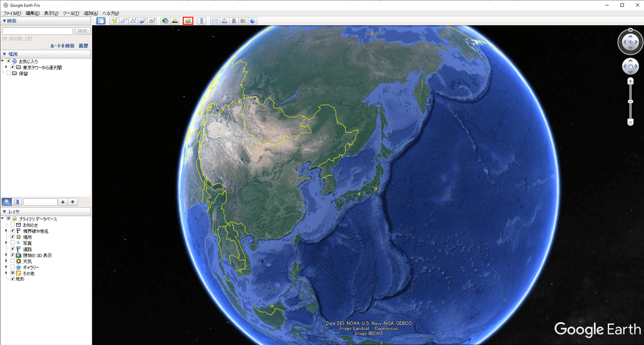Expand the 建物の 3D 表示 layer arrow
Image resolution: width=644 pixels, height=345 pixels.
6,255
